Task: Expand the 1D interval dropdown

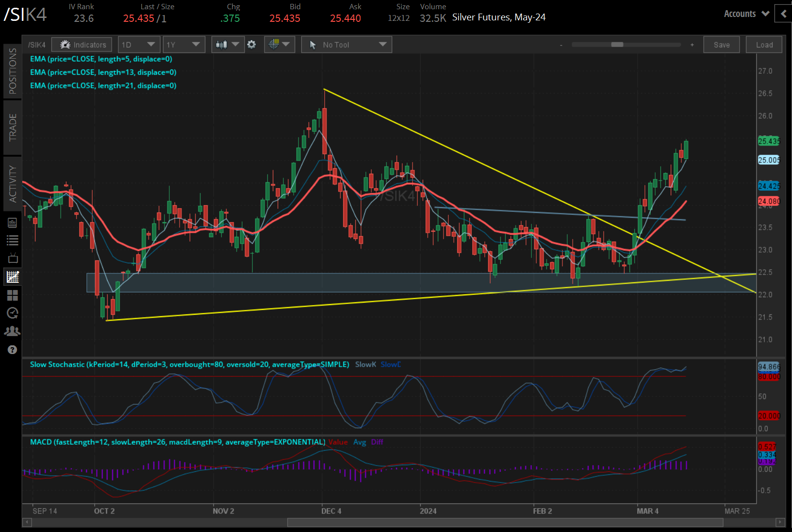Action: (x=138, y=45)
